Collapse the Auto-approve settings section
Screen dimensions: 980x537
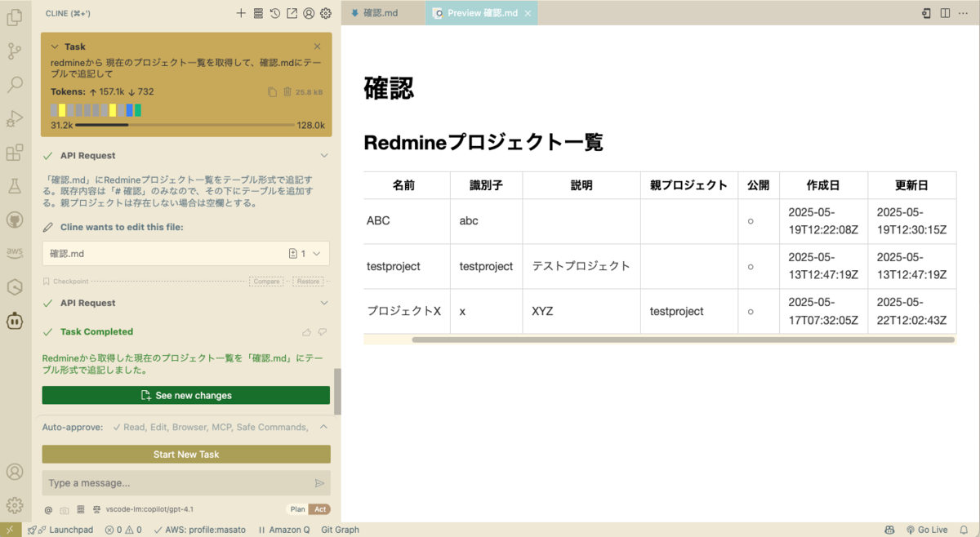click(323, 426)
